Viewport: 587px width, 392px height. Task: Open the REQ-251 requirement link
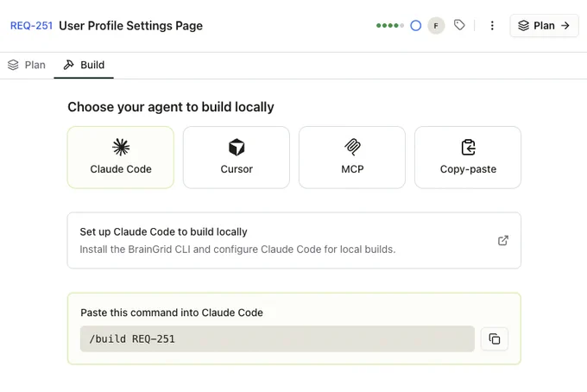[31, 26]
